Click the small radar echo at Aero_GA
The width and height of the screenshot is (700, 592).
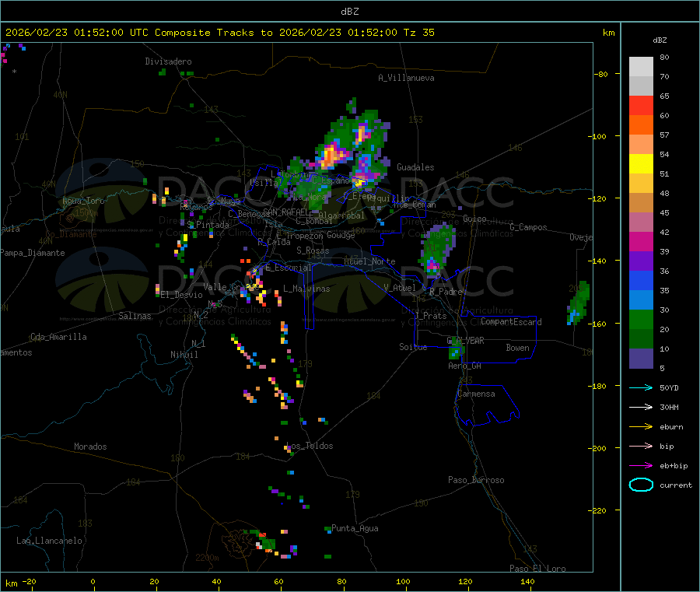[x=455, y=349]
